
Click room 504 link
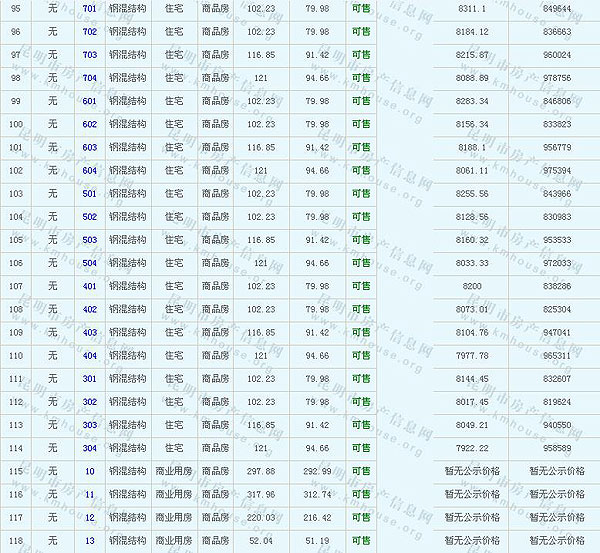90,263
